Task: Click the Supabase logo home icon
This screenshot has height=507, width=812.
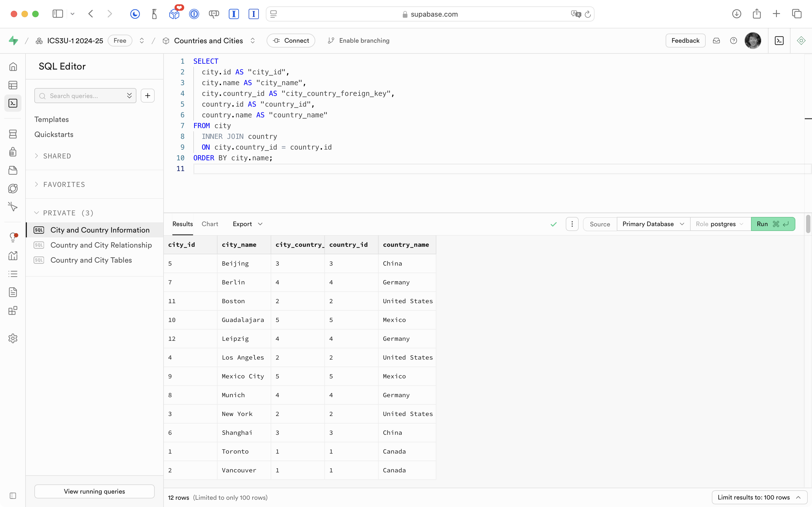Action: coord(13,41)
